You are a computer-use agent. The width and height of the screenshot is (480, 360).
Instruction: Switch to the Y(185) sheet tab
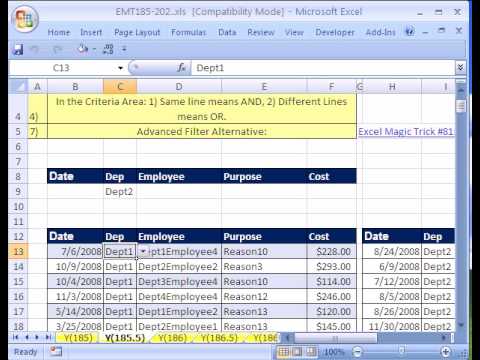click(x=78, y=338)
